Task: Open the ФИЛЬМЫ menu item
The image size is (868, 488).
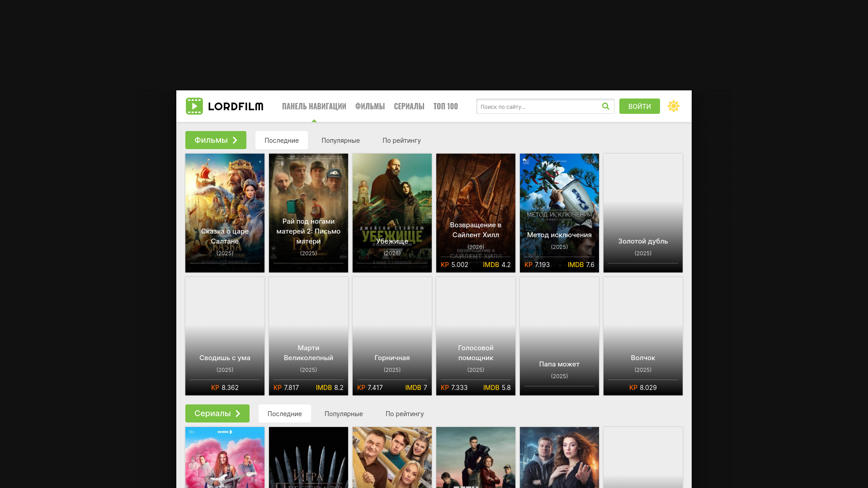Action: pos(370,106)
